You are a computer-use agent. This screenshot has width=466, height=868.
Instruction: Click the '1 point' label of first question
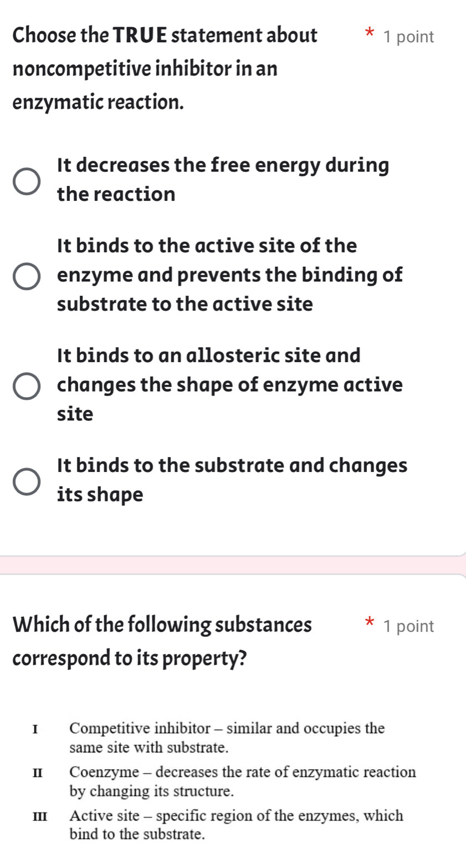pyautogui.click(x=411, y=37)
